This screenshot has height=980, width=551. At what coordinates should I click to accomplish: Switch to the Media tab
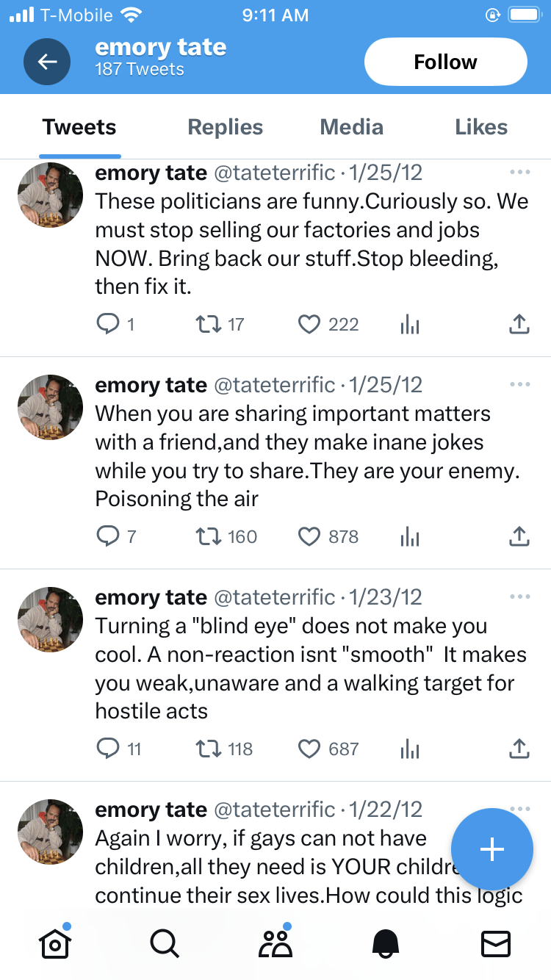pyautogui.click(x=351, y=127)
